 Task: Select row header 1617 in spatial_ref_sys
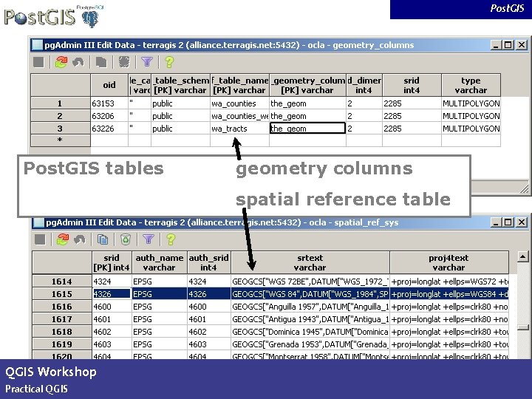[x=62, y=319]
